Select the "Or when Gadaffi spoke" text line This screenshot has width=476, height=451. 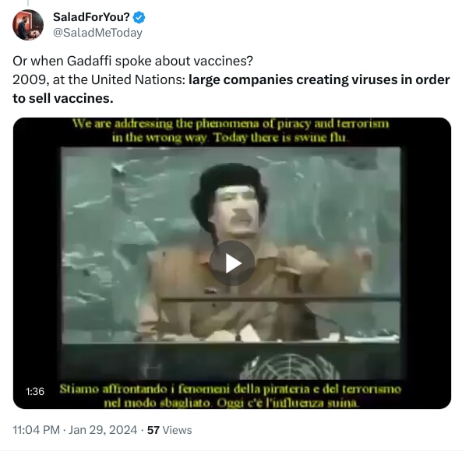pyautogui.click(x=132, y=61)
